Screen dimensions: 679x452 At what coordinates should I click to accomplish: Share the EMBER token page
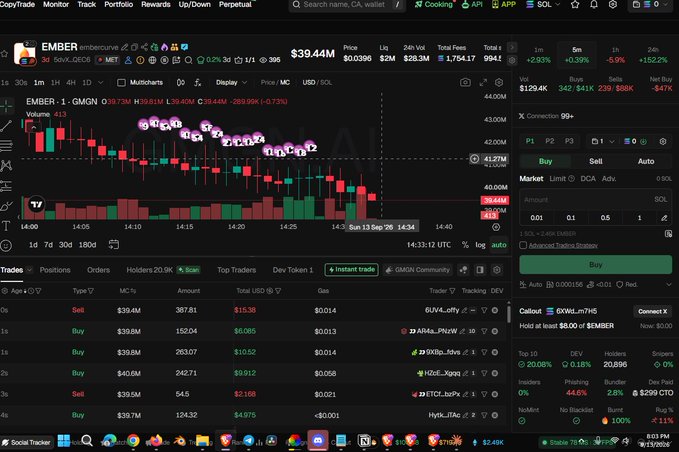tap(144, 47)
